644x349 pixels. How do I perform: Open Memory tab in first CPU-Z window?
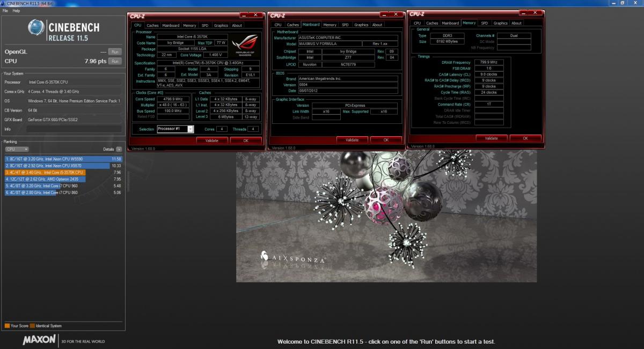tap(189, 25)
